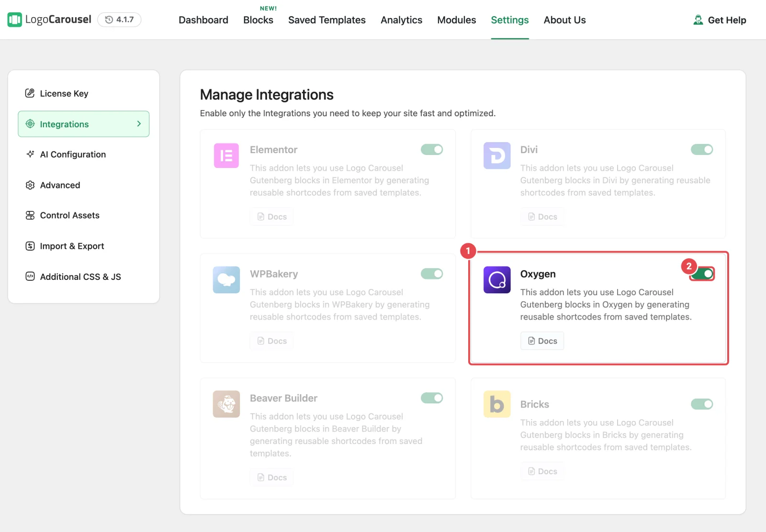Switch to the Analytics tab

pyautogui.click(x=401, y=20)
